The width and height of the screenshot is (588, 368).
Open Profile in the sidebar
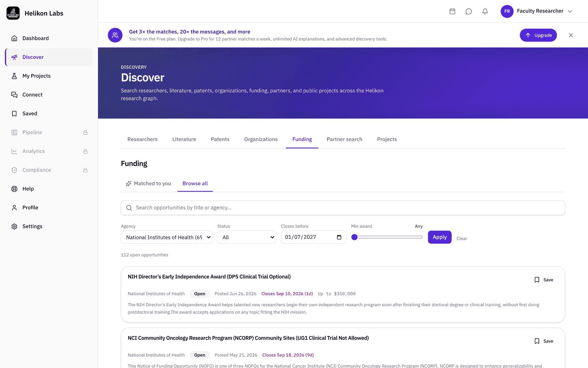point(49,208)
